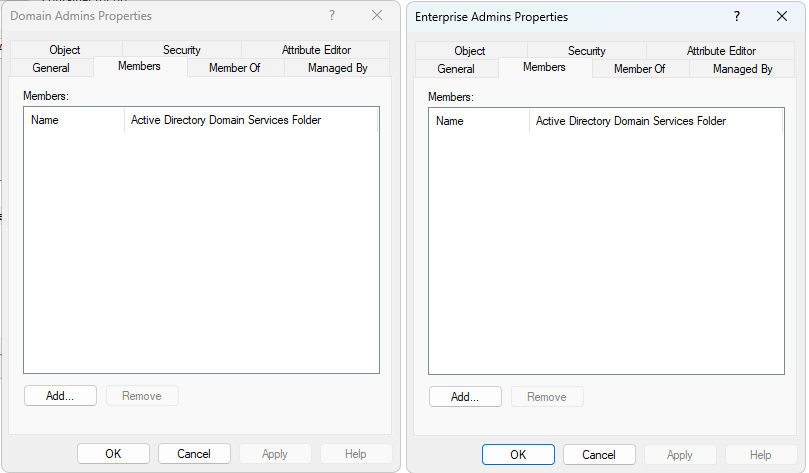Cancel the Domain Admins Properties dialog
Image resolution: width=809 pixels, height=473 pixels.
194,453
